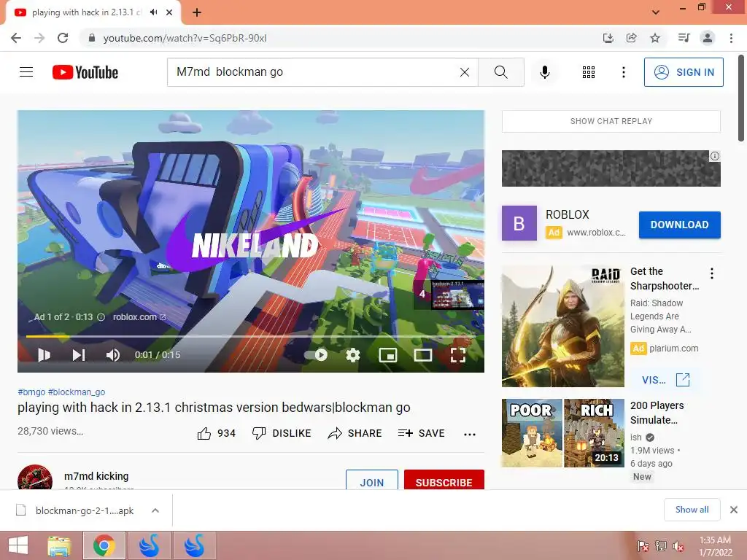Open a new browser tab
This screenshot has height=560, width=747.
point(197,12)
